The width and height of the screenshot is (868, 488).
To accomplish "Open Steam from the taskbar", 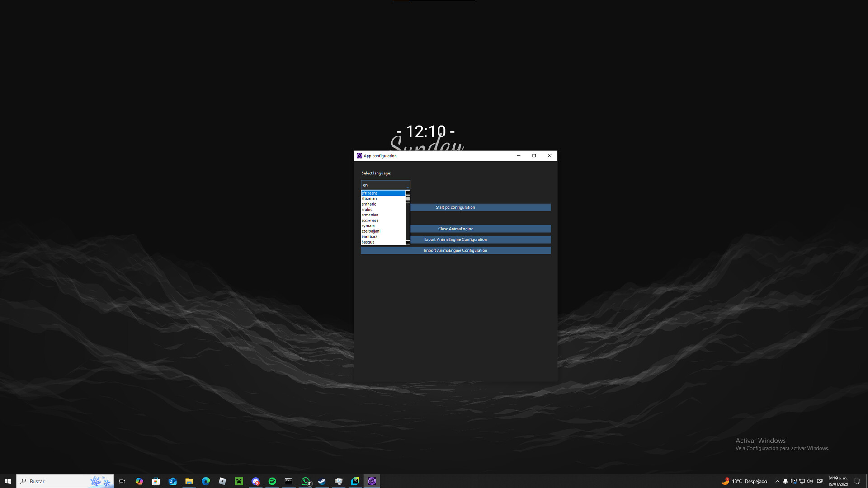I will click(x=322, y=481).
